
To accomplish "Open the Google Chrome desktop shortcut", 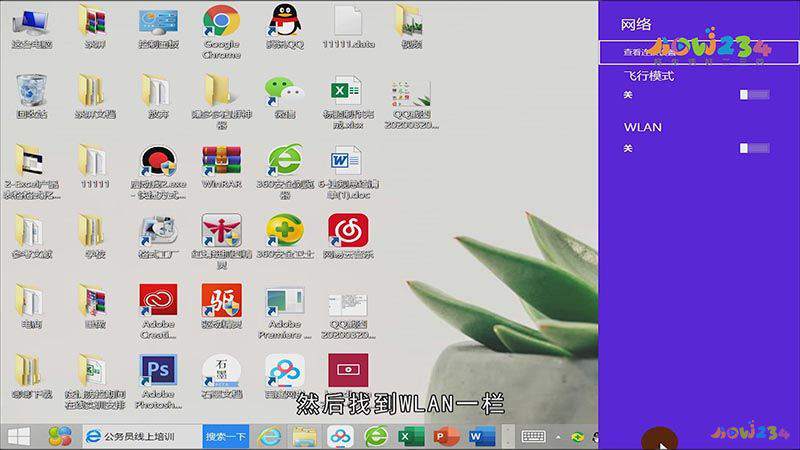I will 221,23.
